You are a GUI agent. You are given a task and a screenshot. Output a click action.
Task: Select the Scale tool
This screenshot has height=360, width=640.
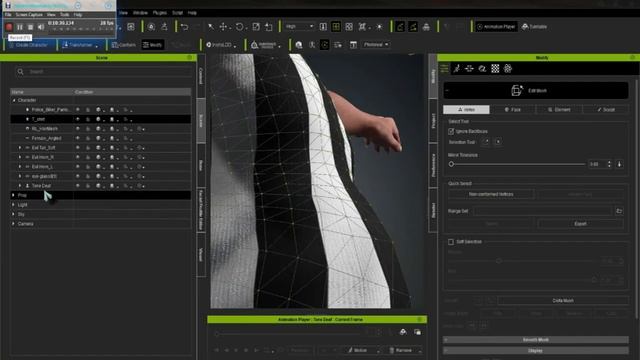tap(256, 27)
